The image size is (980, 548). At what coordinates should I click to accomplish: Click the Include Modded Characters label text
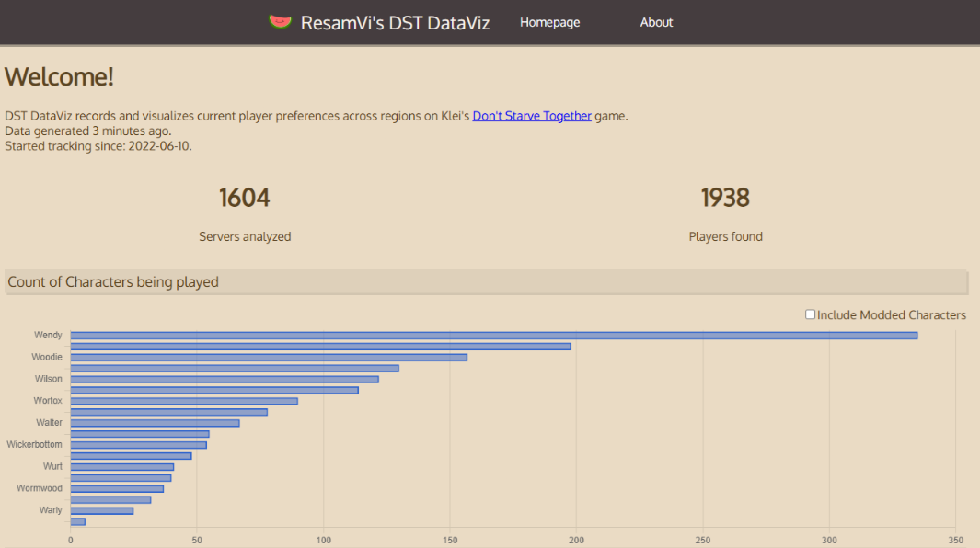891,314
